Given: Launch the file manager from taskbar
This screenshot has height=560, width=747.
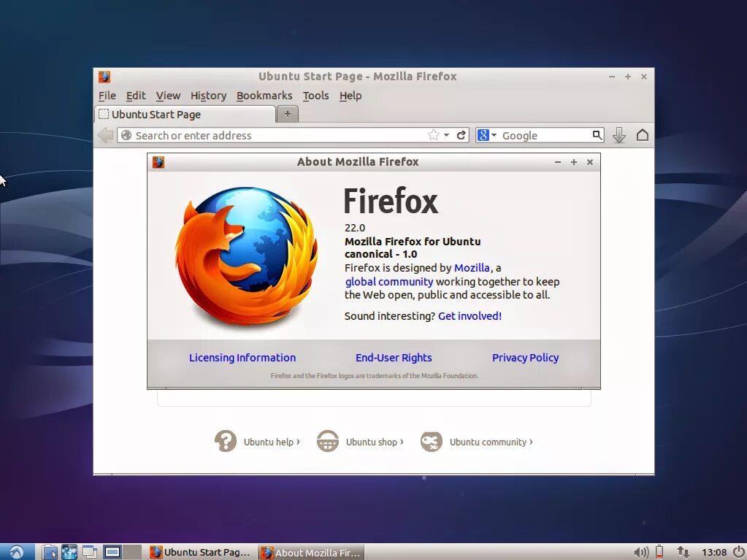Looking at the screenshot, I should (x=50, y=552).
